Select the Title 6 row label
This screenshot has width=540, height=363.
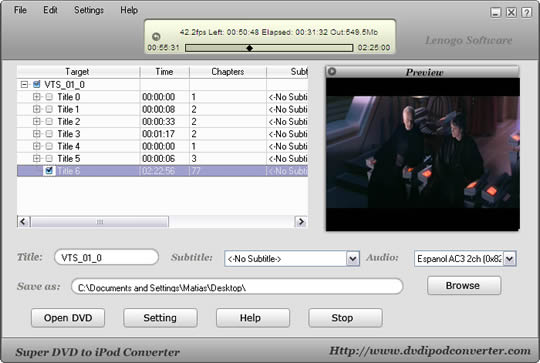69,171
